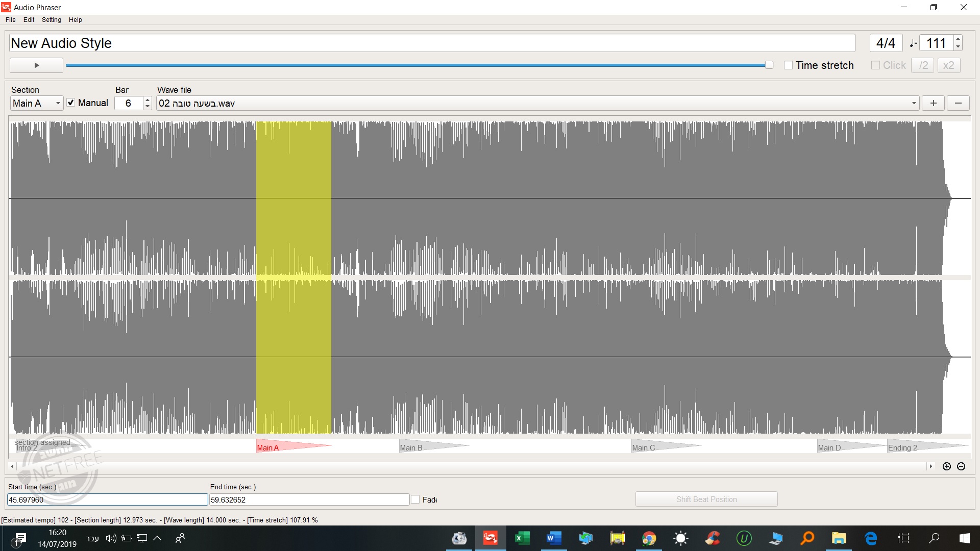Open the Edit menu
This screenshot has width=980, height=551.
(x=29, y=19)
